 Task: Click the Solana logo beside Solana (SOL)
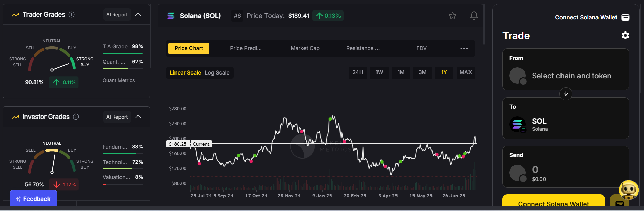pos(171,16)
